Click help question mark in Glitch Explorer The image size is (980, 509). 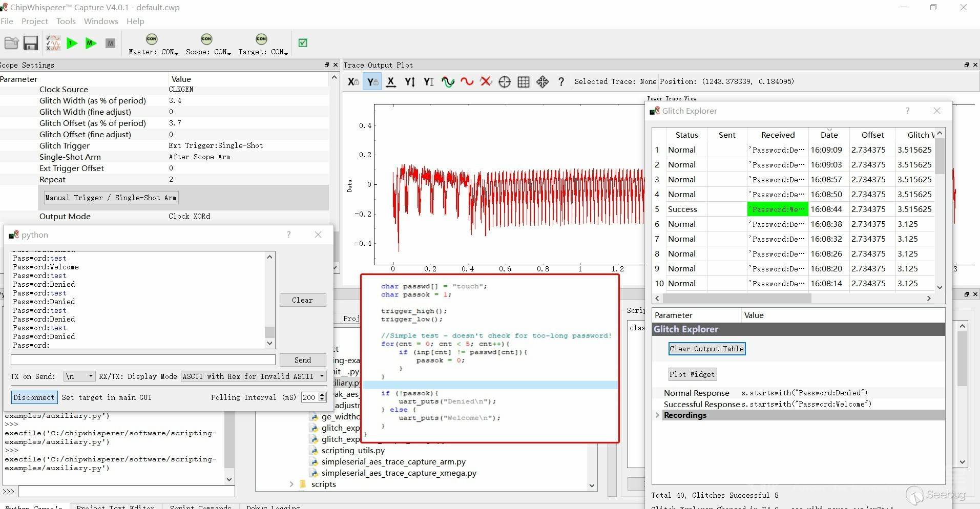click(907, 111)
